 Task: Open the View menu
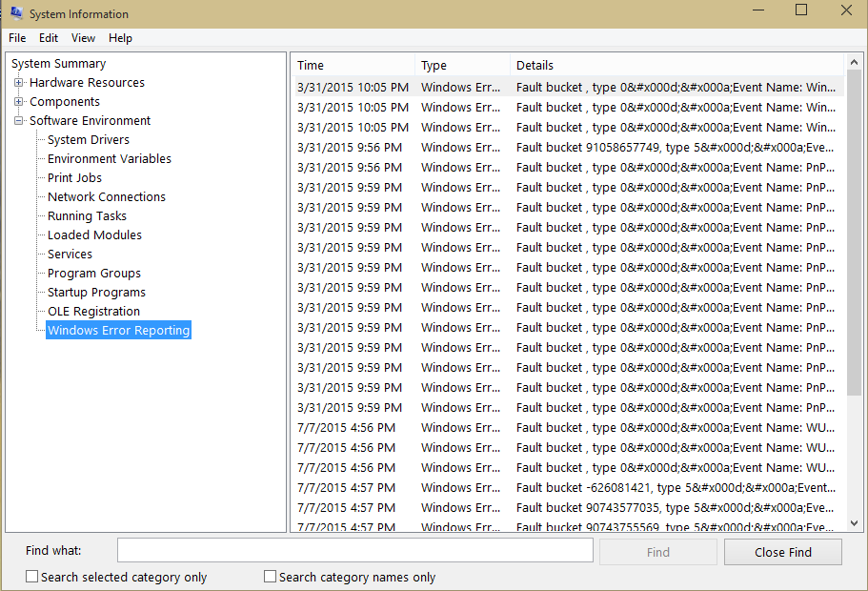(83, 38)
